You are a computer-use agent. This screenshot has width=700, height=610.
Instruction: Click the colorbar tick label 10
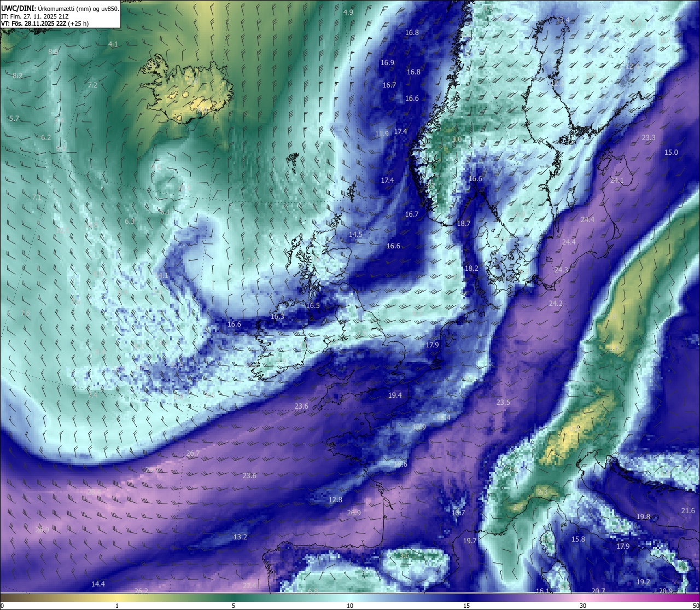pyautogui.click(x=350, y=606)
